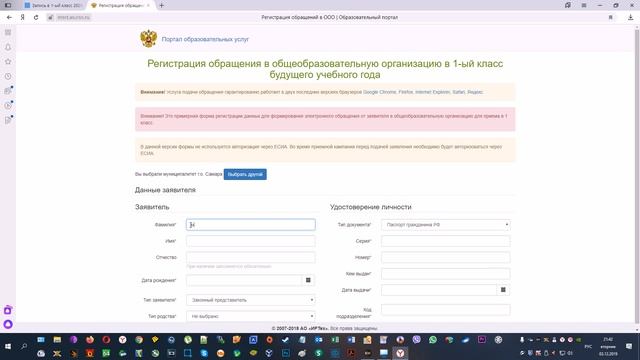The width and height of the screenshot is (640, 360).
Task: Click the Код подразделения input field
Action: click(445, 310)
